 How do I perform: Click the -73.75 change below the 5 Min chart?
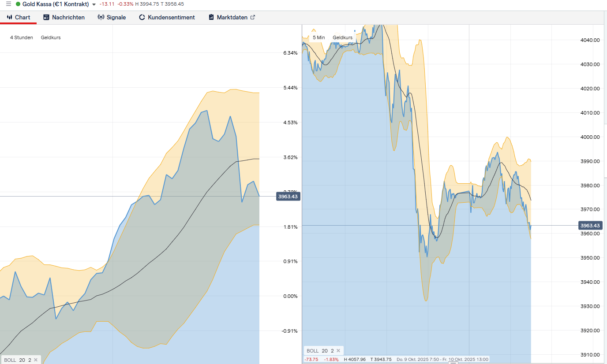pos(311,359)
